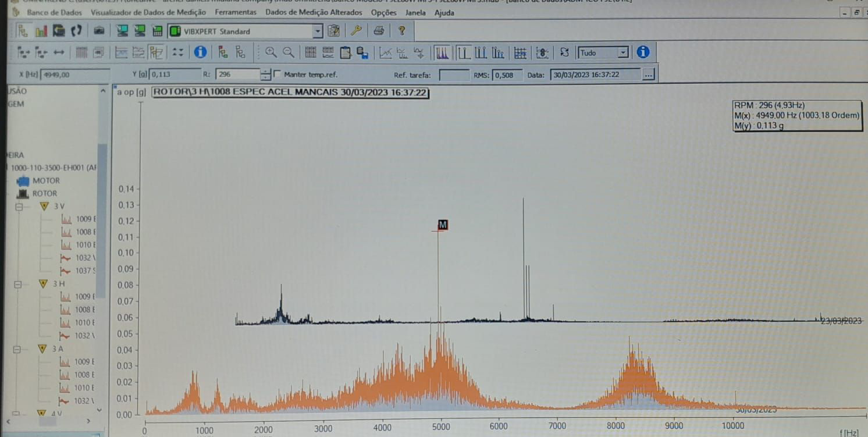Click the blue info icon beside Tudo dropdown
The width and height of the screenshot is (868, 437).
(643, 52)
